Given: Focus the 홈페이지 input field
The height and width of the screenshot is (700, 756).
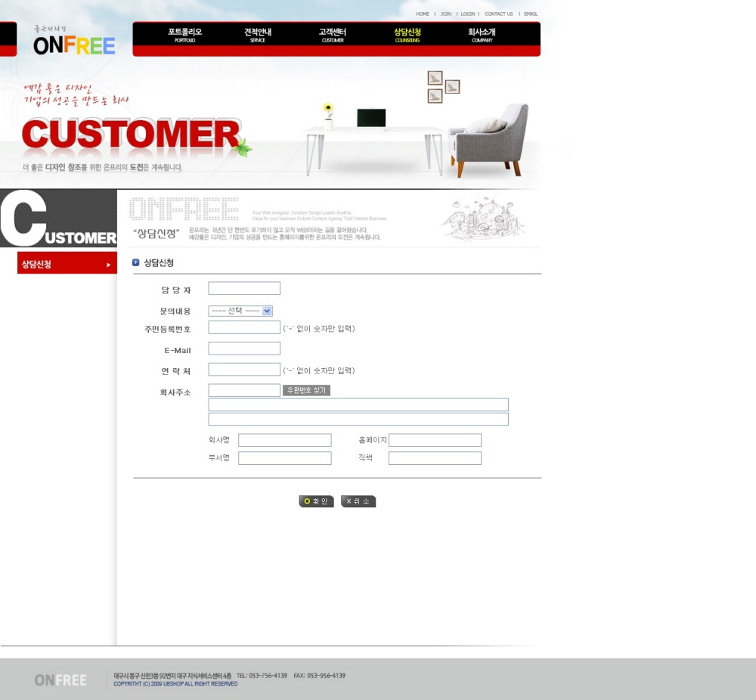Looking at the screenshot, I should 435,440.
